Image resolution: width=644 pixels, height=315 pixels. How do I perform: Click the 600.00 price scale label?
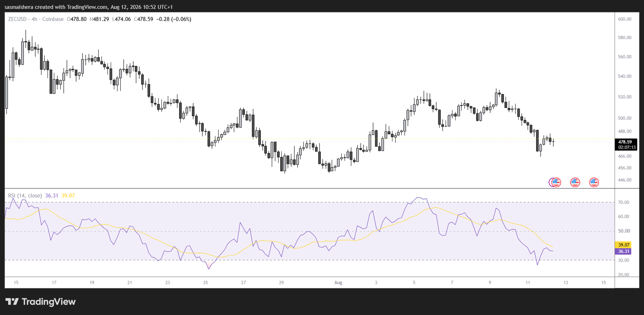click(625, 19)
